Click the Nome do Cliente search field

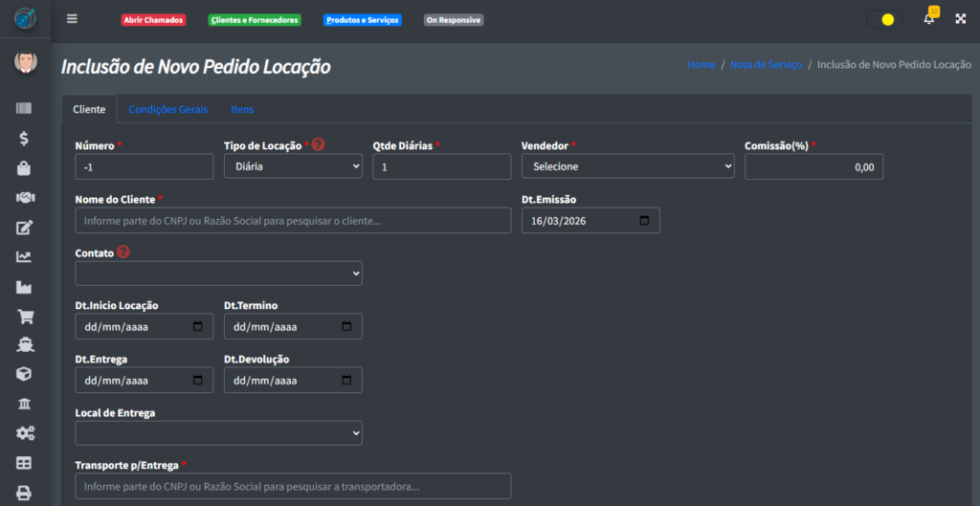click(x=293, y=220)
